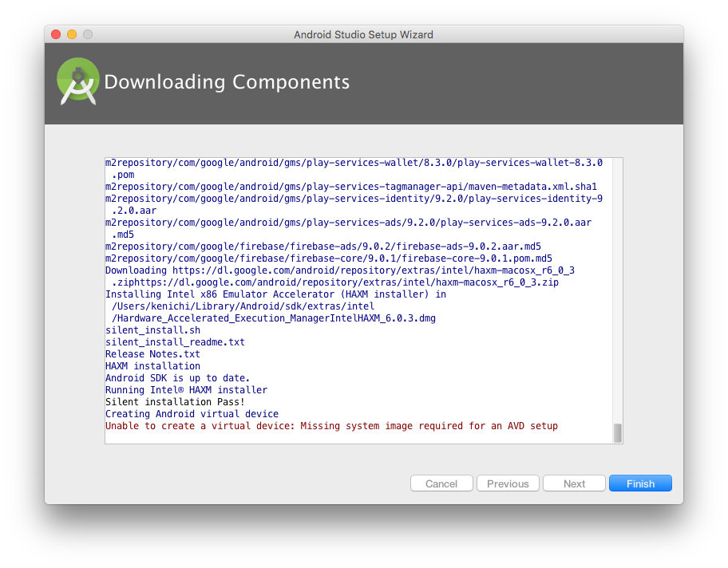Click the firebase-core-9.0.1.pom.md5 log line
The width and height of the screenshot is (728, 568).
pyautogui.click(x=329, y=258)
